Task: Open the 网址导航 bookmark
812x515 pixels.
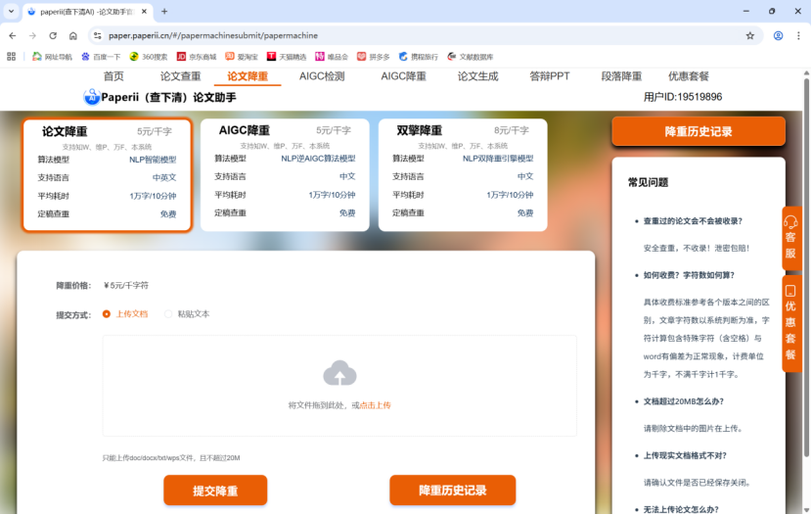Action: tap(52, 57)
